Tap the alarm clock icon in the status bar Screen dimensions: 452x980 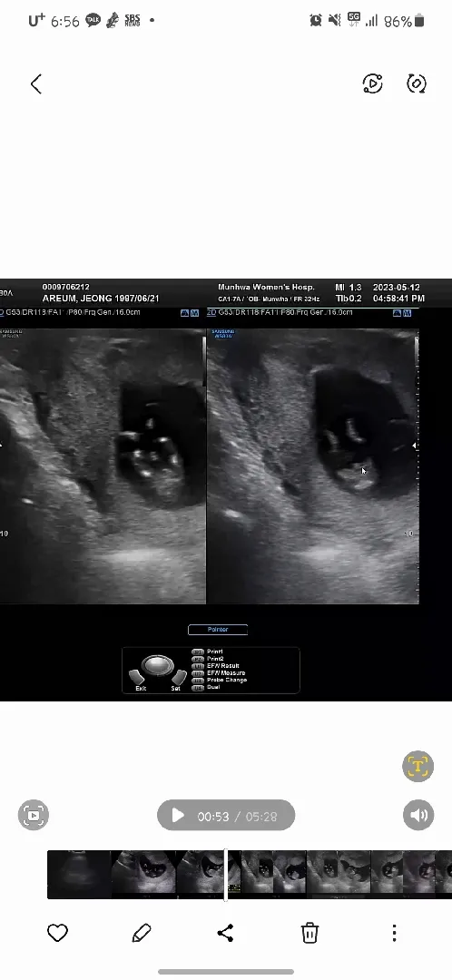[x=316, y=21]
